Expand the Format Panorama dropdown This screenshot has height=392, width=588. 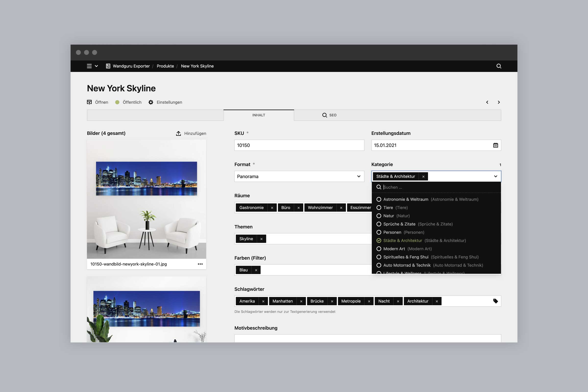tap(359, 176)
